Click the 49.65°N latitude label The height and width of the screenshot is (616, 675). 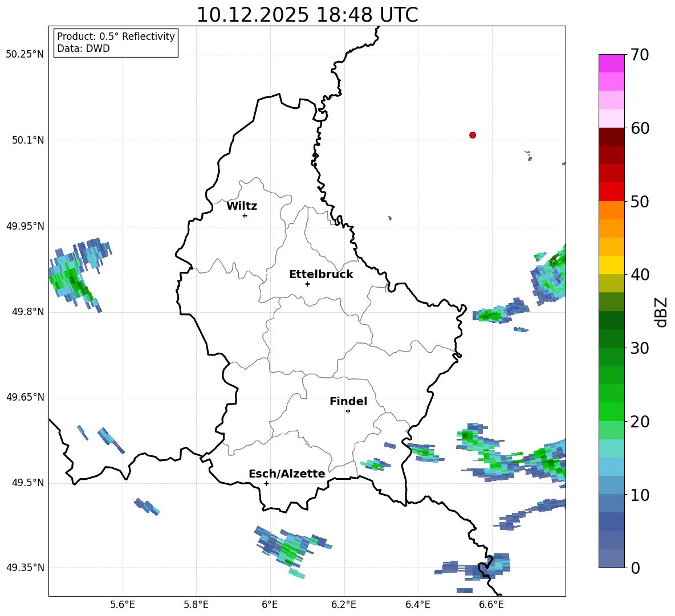(x=25, y=398)
